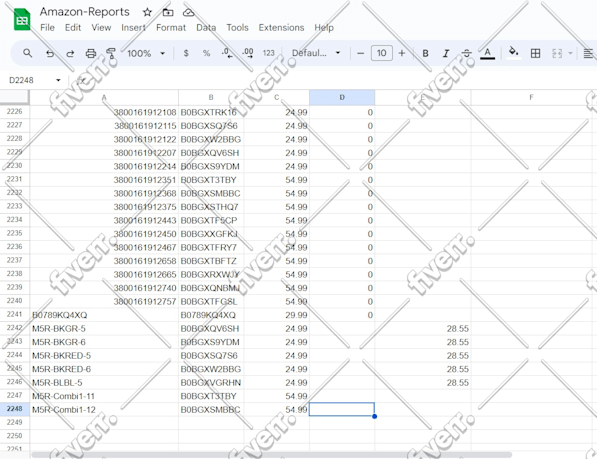
Task: Click the select all corner box
Action: pyautogui.click(x=14, y=97)
